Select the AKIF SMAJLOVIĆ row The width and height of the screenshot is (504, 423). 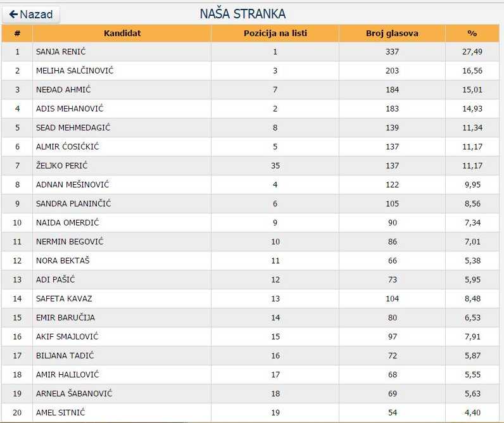(x=67, y=337)
